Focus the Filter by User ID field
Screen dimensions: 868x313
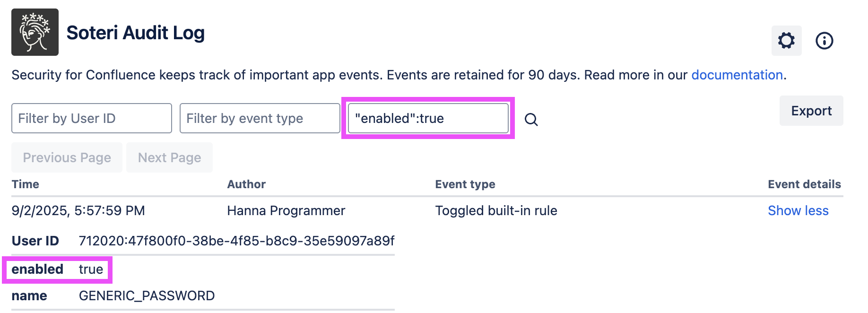(x=91, y=118)
